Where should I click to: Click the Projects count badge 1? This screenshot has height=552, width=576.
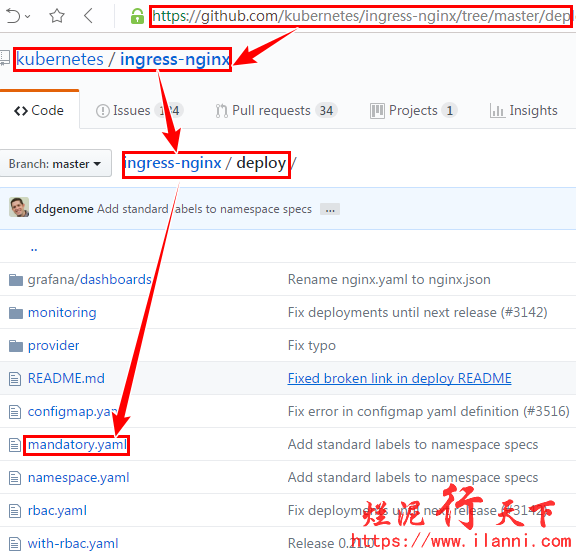449,111
